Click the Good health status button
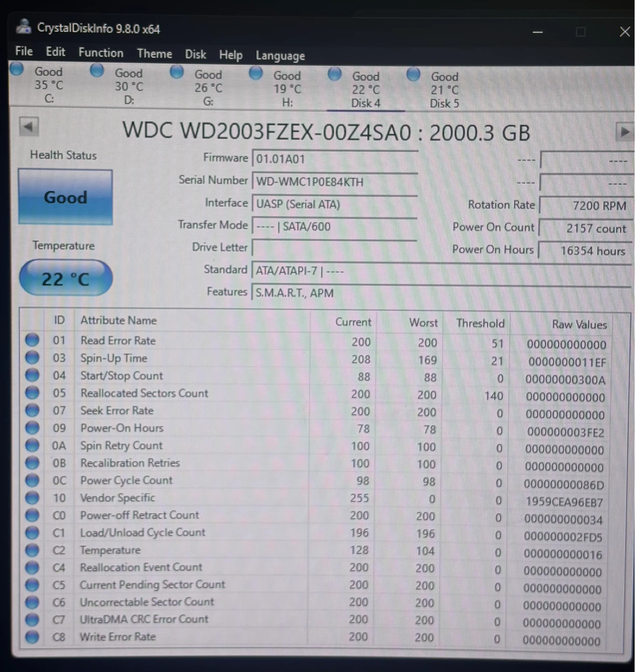This screenshot has height=672, width=635. [65, 197]
